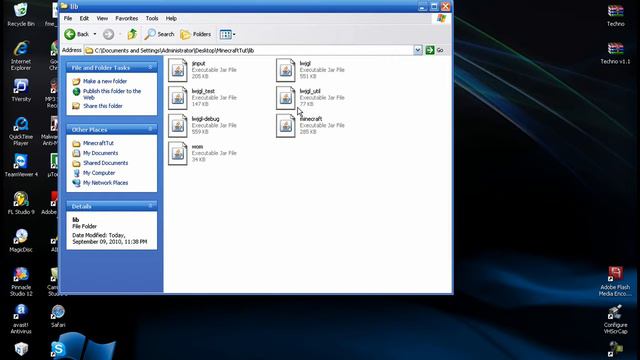Open the Tools menu

coord(152,18)
